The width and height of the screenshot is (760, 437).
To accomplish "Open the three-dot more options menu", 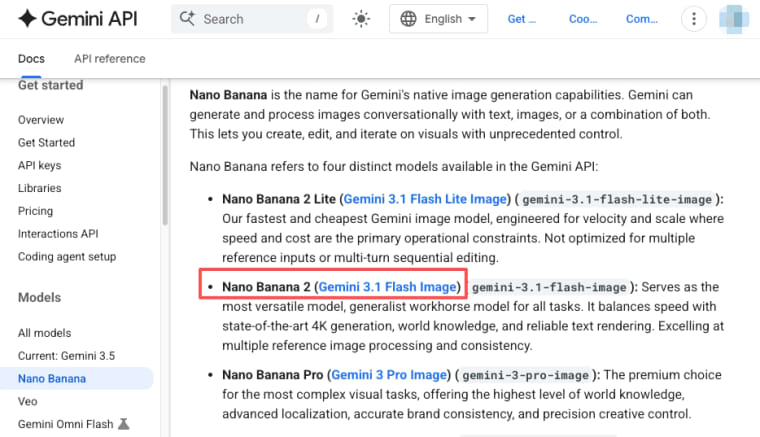I will tap(694, 19).
